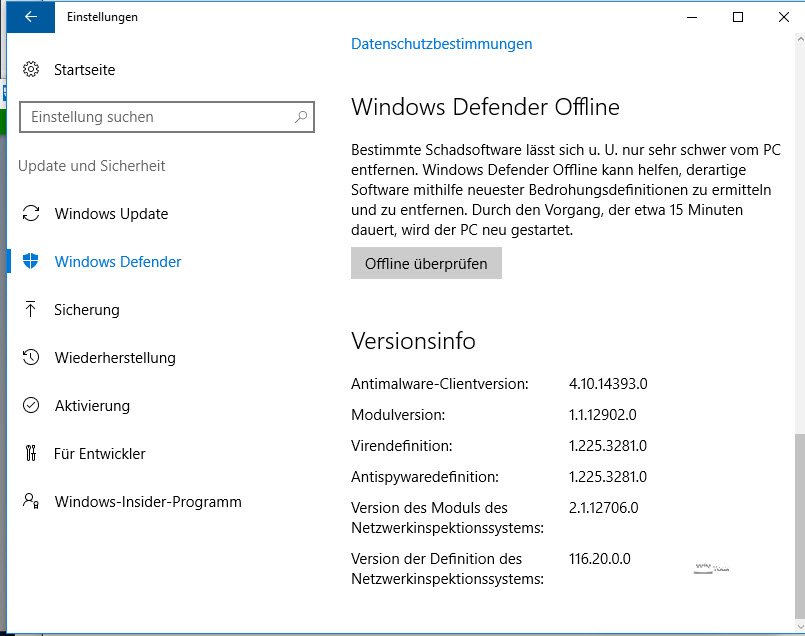
Task: Go to Wiederherstellung settings
Action: click(x=115, y=358)
